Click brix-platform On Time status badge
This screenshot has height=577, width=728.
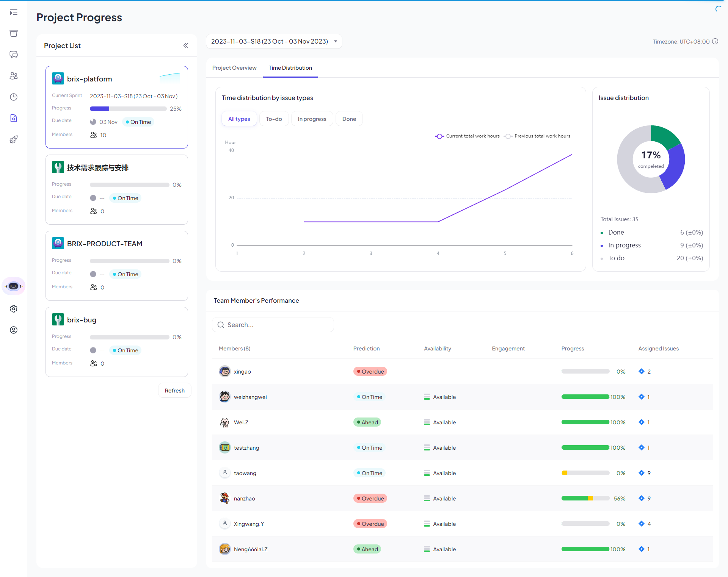[138, 122]
